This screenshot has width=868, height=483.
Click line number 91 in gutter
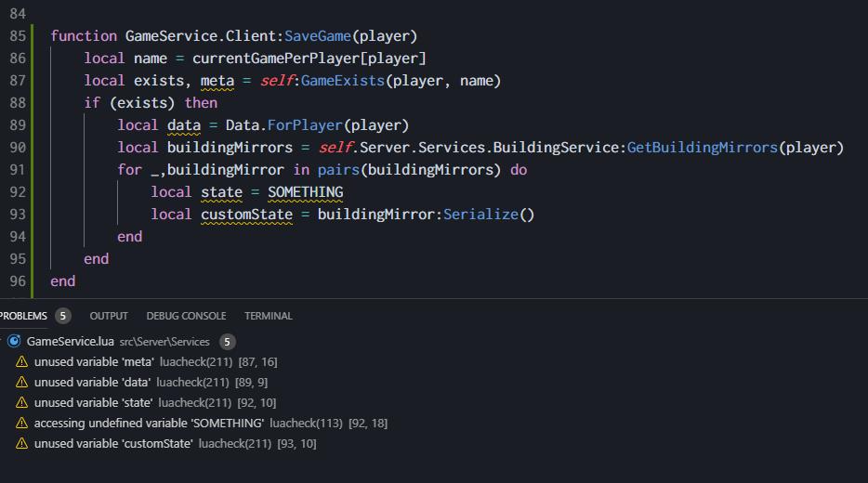point(18,170)
